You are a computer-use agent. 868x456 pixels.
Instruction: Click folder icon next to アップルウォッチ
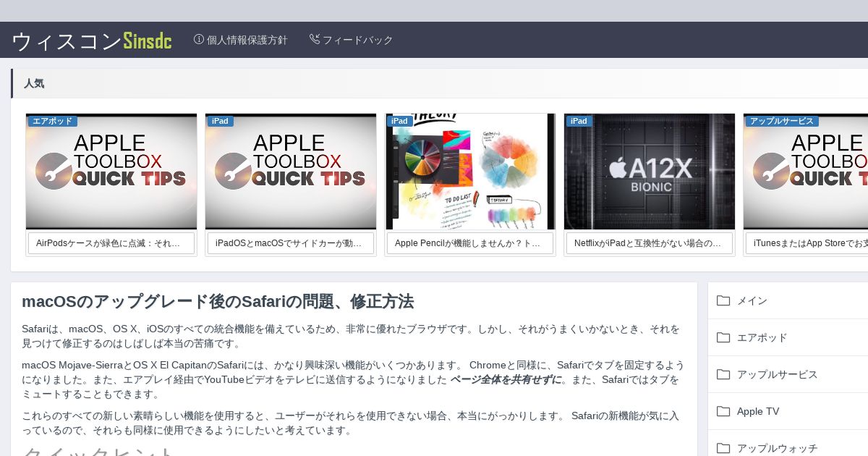(723, 448)
